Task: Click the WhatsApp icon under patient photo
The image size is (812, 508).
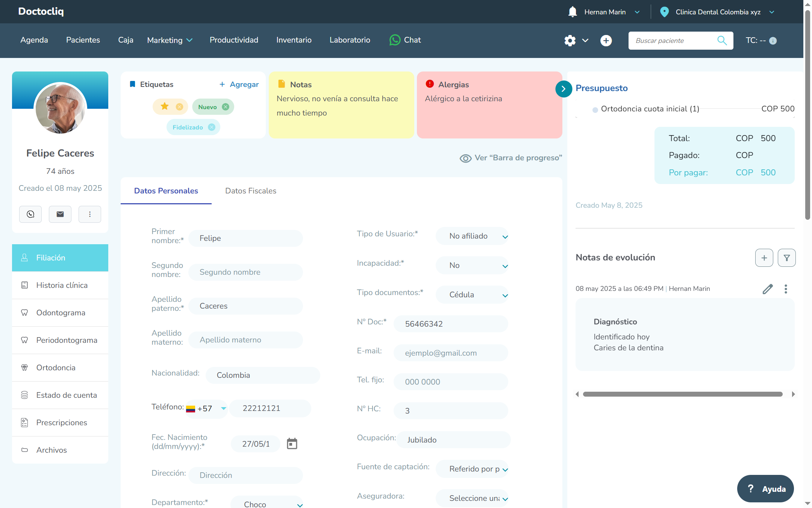Action: pyautogui.click(x=30, y=214)
